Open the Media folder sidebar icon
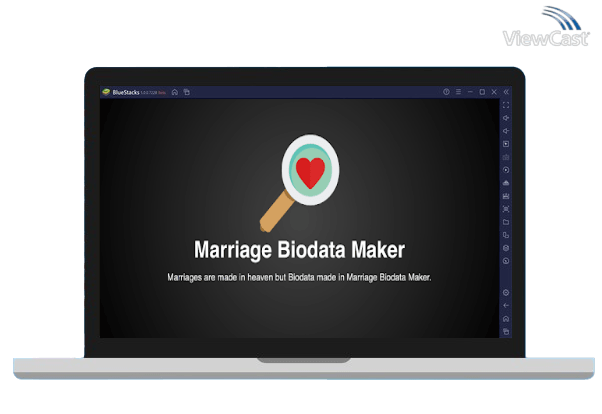Image resolution: width=602 pixels, height=414 pixels. 506,222
